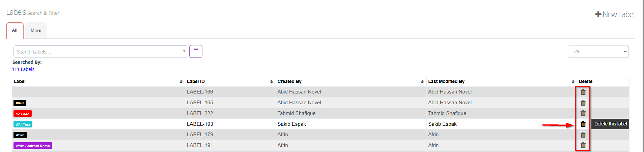Open the 25 page-size dropdown
644x152 pixels.
598,51
